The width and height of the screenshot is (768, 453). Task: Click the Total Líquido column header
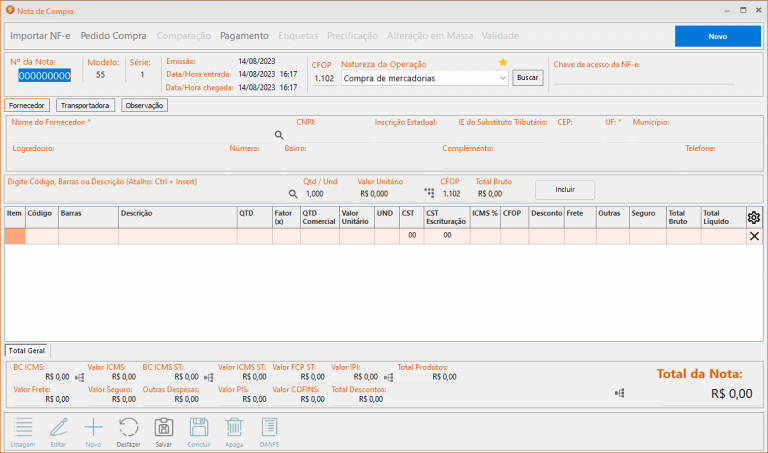(x=723, y=217)
